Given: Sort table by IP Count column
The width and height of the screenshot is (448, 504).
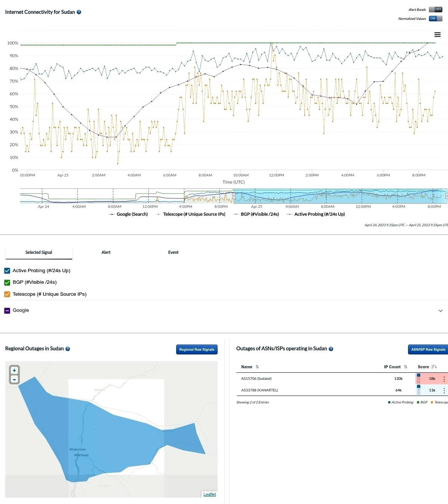Looking at the screenshot, I should click(405, 367).
